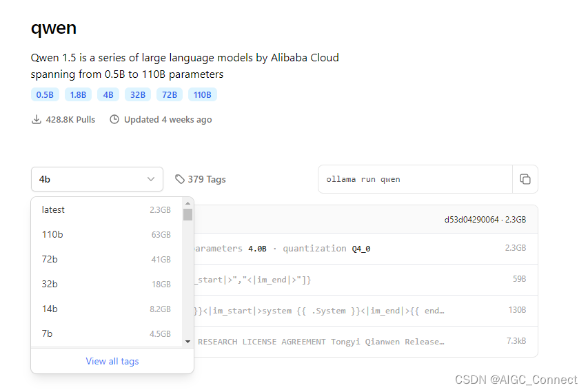Click the ollama run qwen command field

pyautogui.click(x=415, y=179)
